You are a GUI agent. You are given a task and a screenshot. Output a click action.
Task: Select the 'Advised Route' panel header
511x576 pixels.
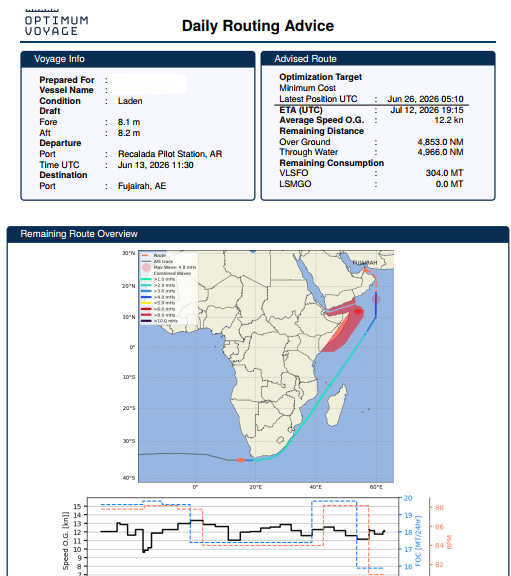click(378, 59)
